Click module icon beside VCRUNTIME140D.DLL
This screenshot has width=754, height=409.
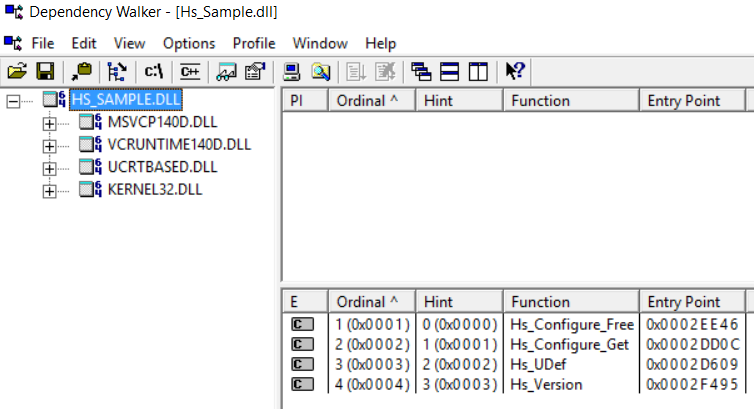[x=90, y=144]
